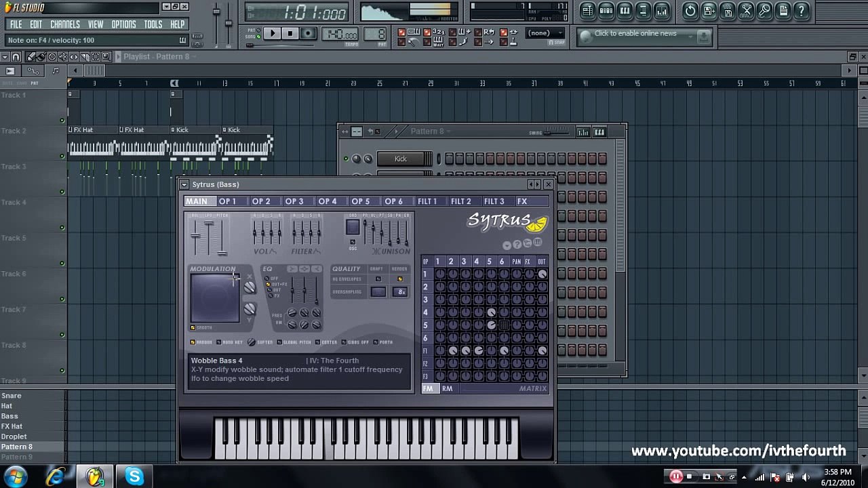This screenshot has height=488, width=868.
Task: Open Skype from the Windows taskbar
Action: point(134,476)
